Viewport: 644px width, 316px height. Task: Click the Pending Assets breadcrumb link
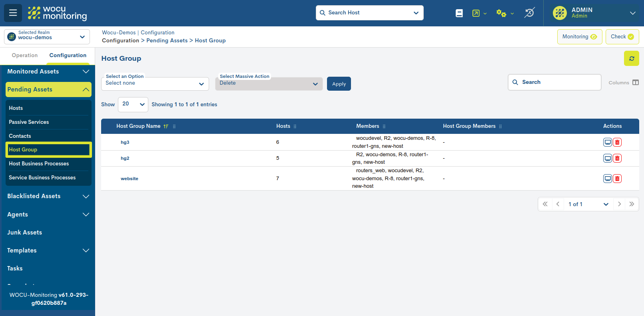(x=167, y=41)
